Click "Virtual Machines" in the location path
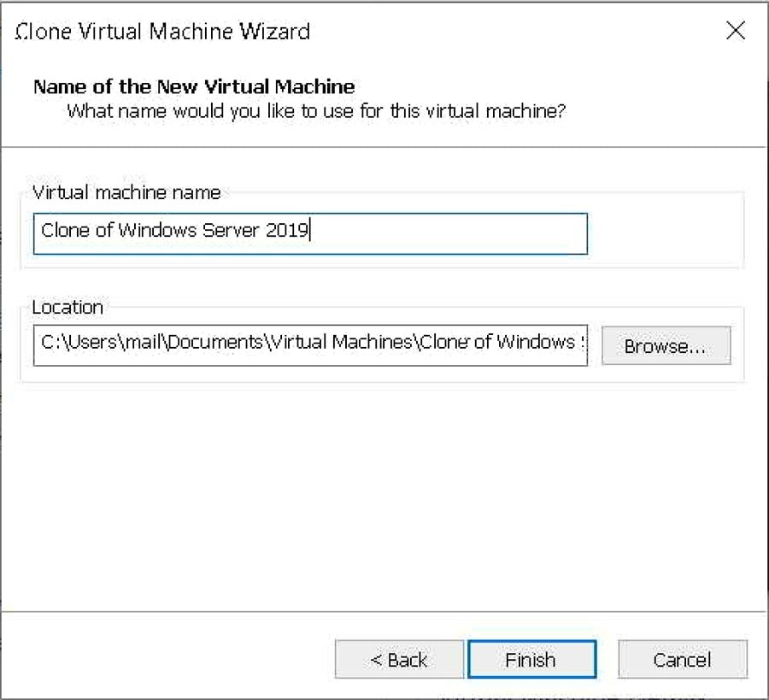The width and height of the screenshot is (769, 700). [343, 343]
